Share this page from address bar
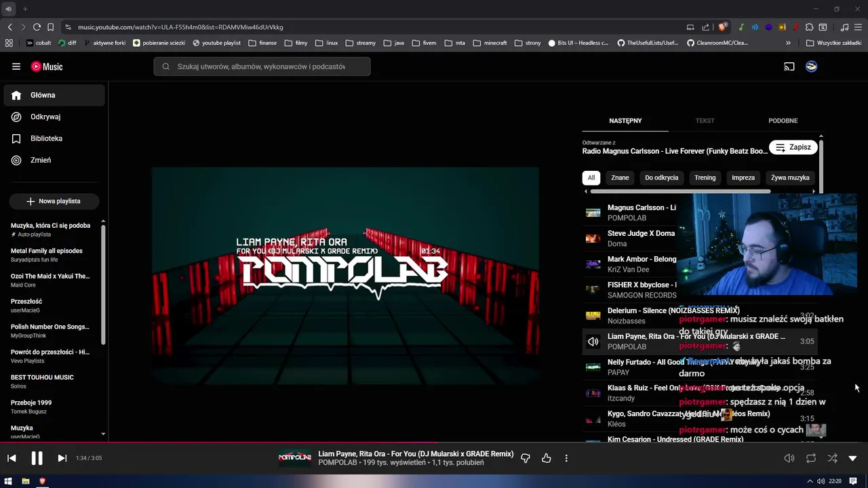868x488 pixels. click(706, 27)
